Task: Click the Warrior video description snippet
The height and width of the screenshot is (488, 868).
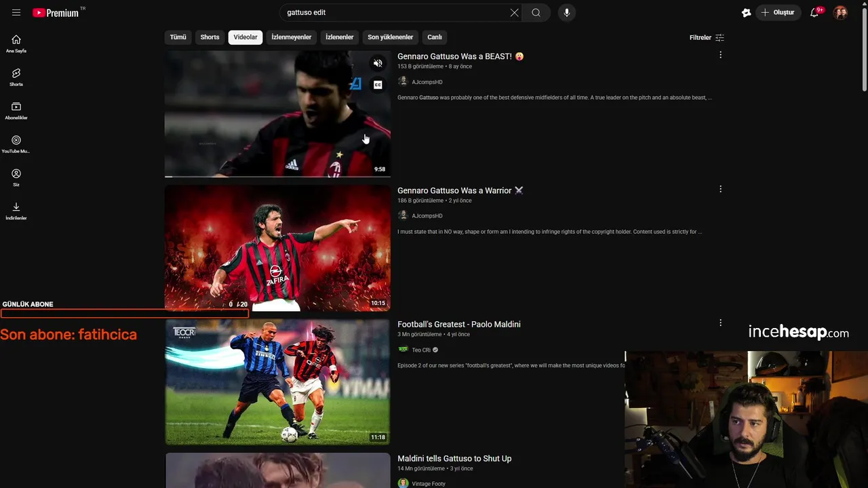Action: (549, 232)
